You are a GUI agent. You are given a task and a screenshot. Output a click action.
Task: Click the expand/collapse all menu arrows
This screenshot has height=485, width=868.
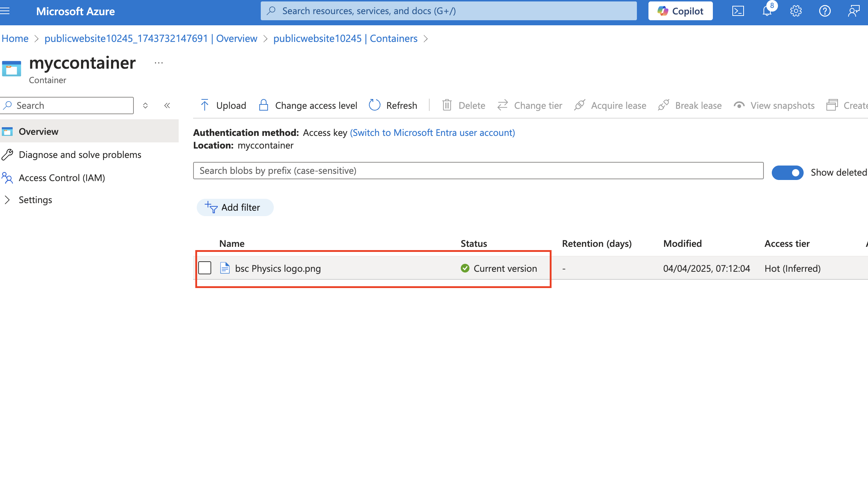coord(145,106)
